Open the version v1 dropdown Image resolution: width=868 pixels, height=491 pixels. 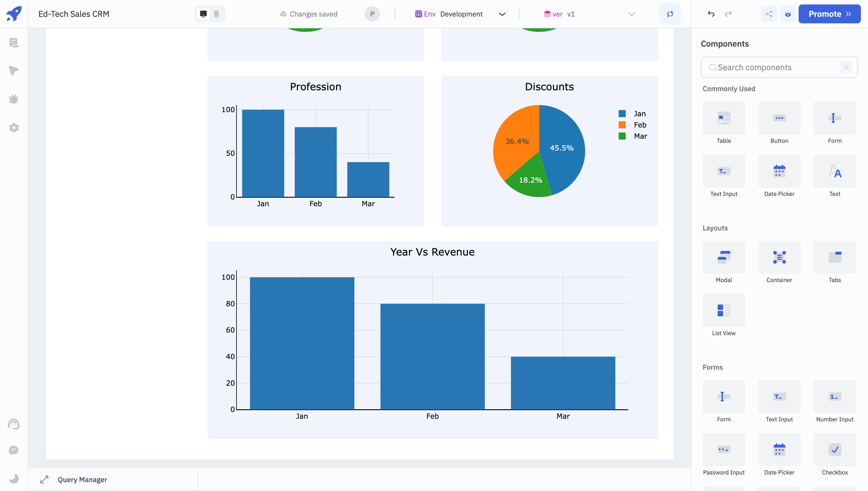click(x=589, y=14)
